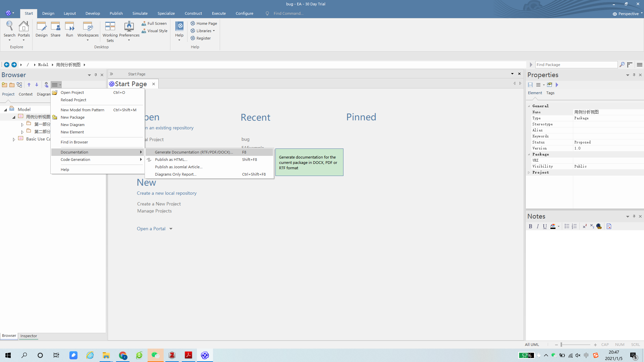Toggle underline formatting in Notes toolbar
Image resolution: width=644 pixels, height=362 pixels.
point(545,227)
